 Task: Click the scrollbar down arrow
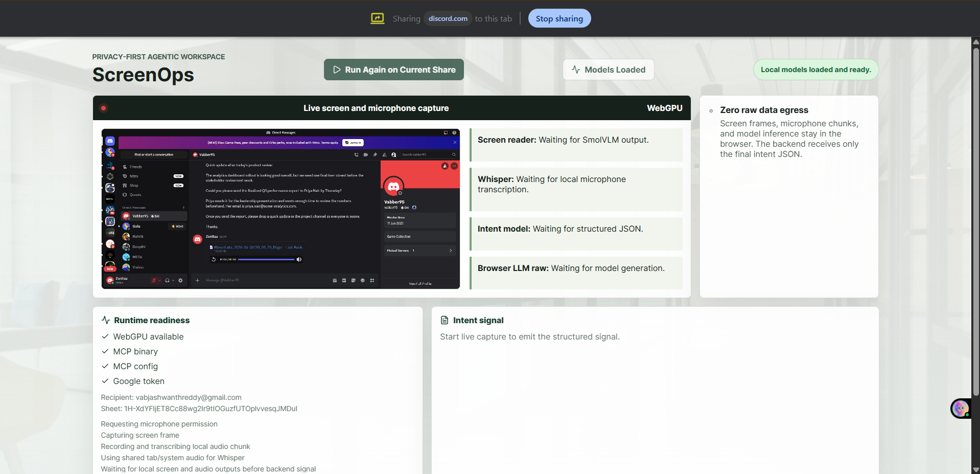point(976,469)
